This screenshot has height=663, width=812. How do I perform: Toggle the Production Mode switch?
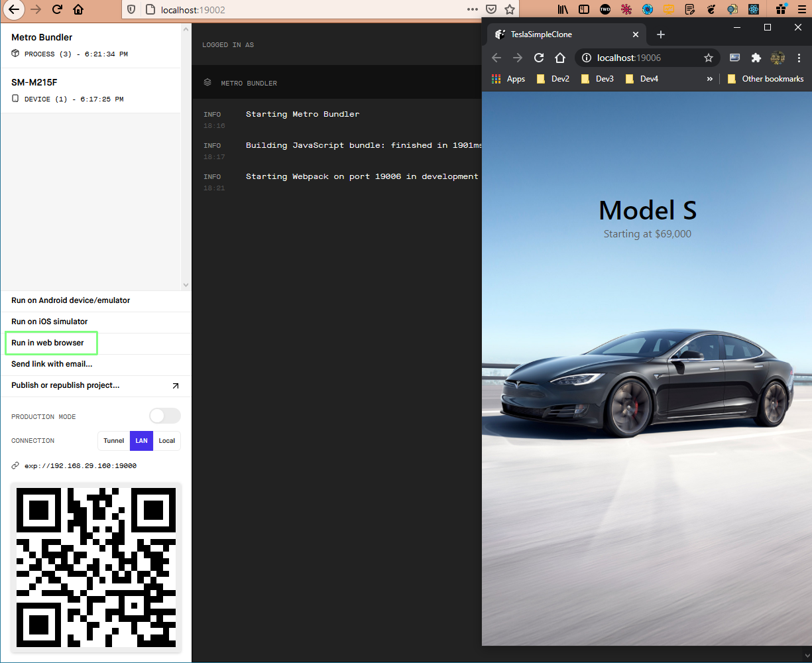point(164,416)
